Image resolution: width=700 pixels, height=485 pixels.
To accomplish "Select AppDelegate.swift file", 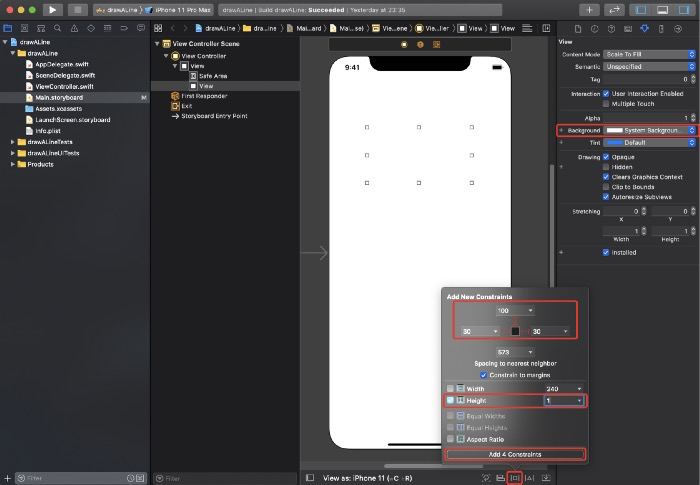I will 62,64.
